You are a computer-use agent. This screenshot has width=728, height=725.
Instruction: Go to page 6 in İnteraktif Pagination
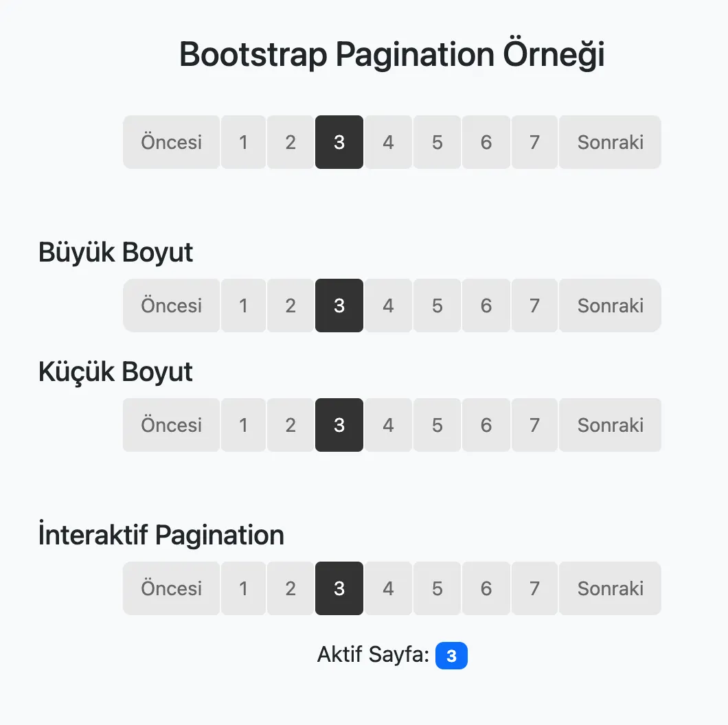pos(486,588)
